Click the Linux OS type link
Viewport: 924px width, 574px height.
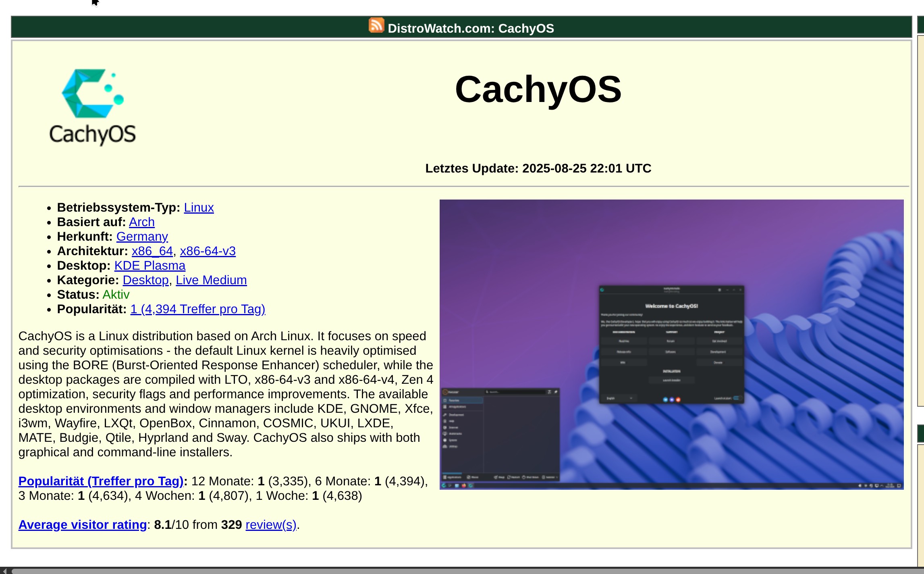(199, 208)
